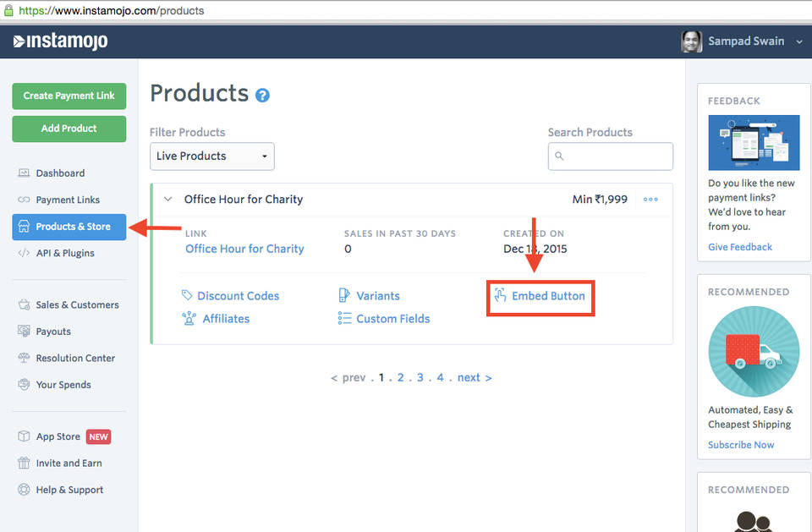Image resolution: width=812 pixels, height=532 pixels.
Task: Open the Products help question-mark icon
Action: coord(262,96)
